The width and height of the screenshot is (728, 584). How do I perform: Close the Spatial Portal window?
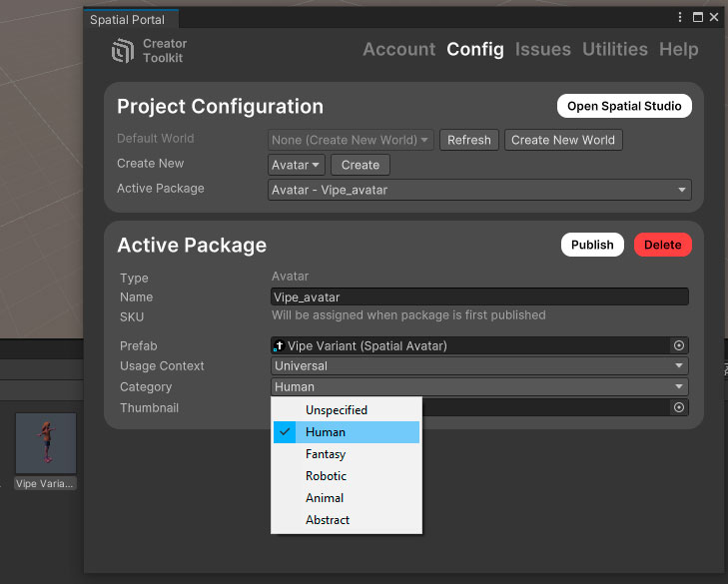tap(714, 17)
